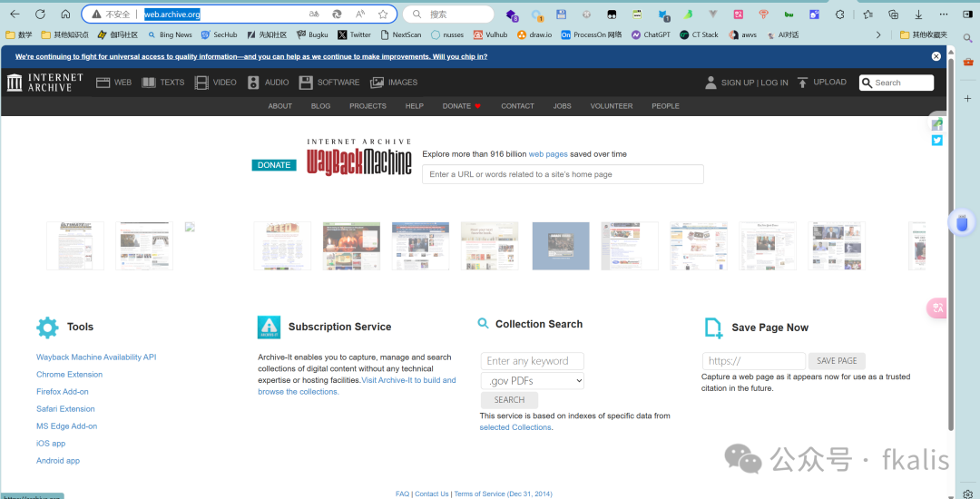Click the page vertical scrollbar
Image resolution: width=980 pixels, height=499 pixels.
(x=951, y=243)
